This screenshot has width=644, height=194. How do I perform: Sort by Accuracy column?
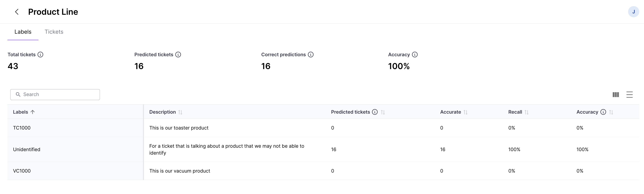click(x=611, y=112)
